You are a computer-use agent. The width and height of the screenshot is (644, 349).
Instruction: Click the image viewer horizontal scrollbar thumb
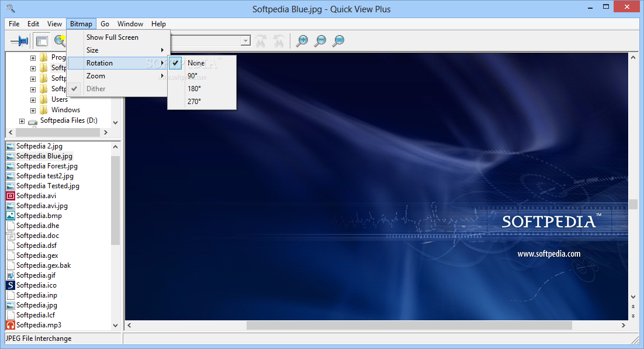coord(409,325)
